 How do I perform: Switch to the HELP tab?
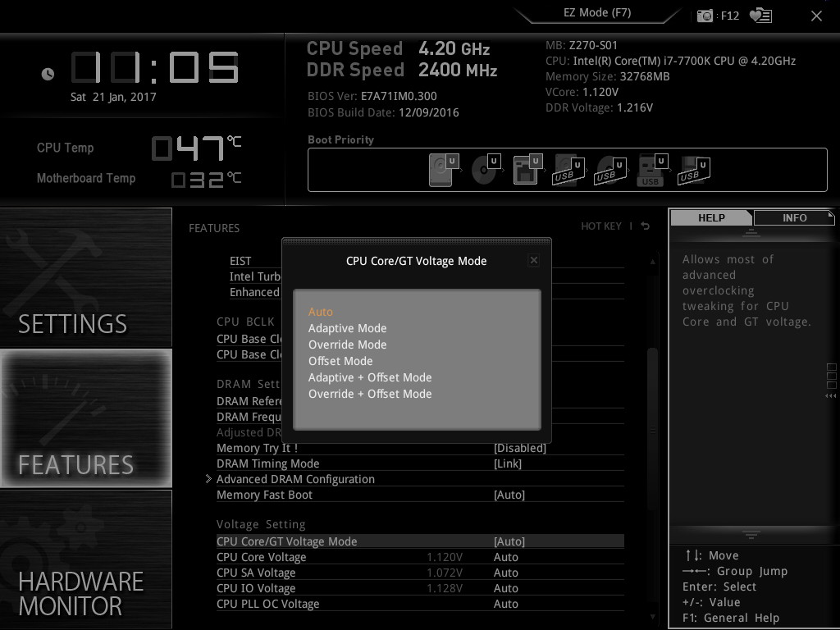pyautogui.click(x=711, y=217)
